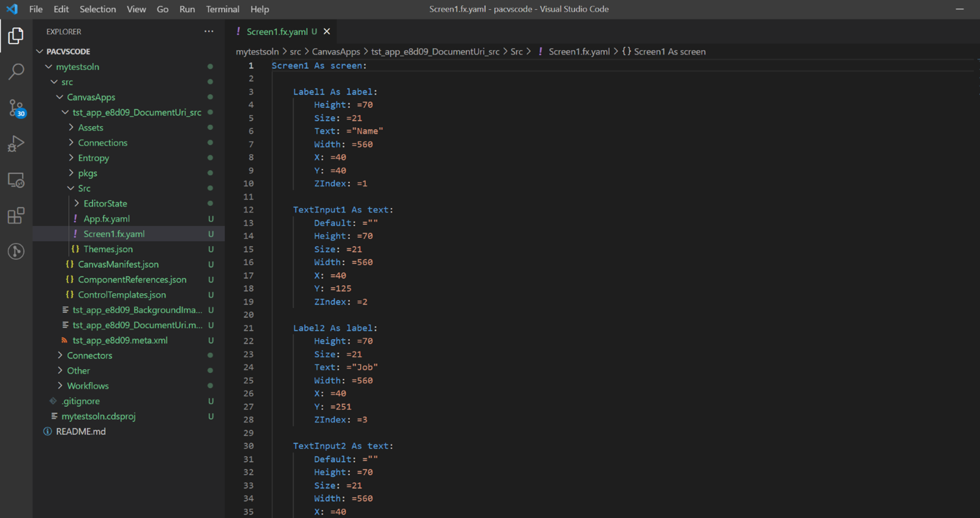The width and height of the screenshot is (980, 518).
Task: Select the Screen1.fx.yaml editor tab
Action: coord(277,31)
